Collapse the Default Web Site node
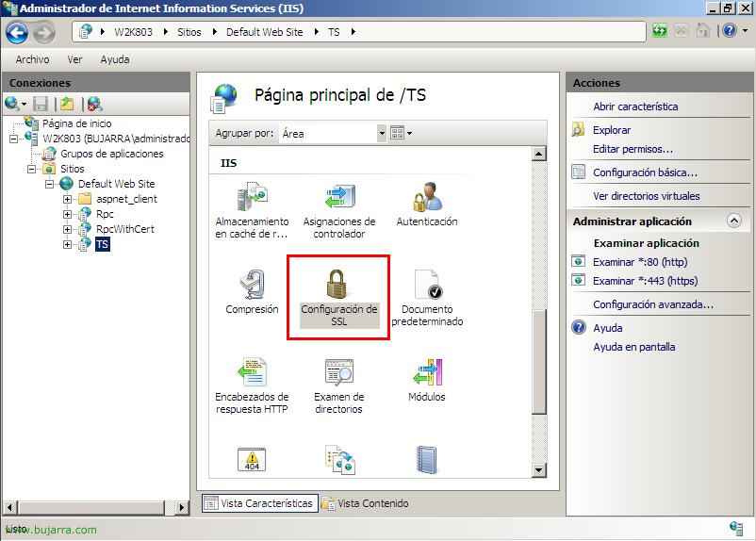Screen dimensions: 756x541 click(50, 184)
